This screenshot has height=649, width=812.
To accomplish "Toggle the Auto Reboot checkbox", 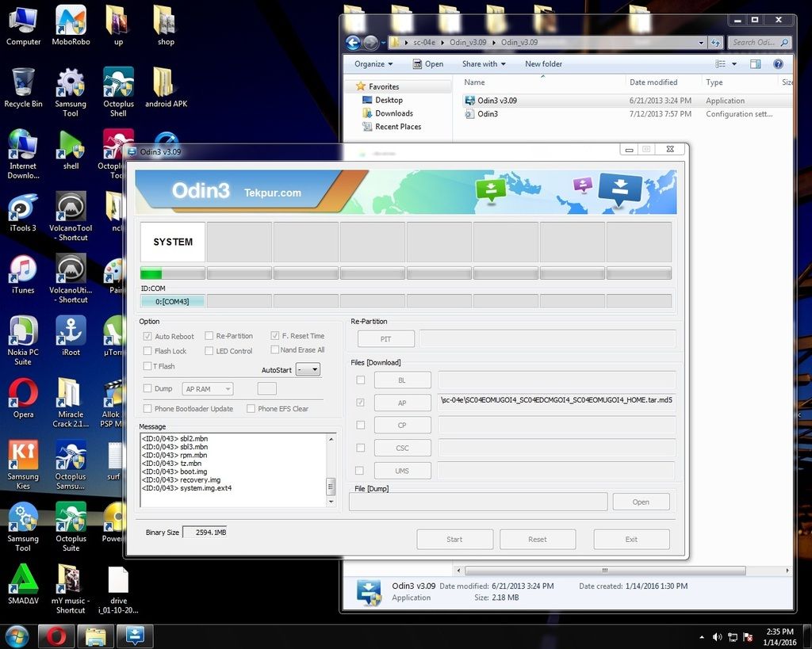I will coord(147,336).
